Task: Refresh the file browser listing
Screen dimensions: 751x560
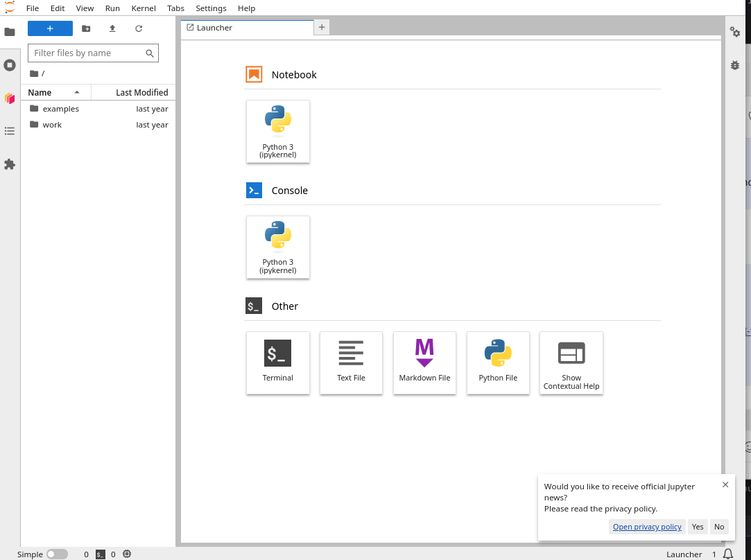Action: [139, 28]
